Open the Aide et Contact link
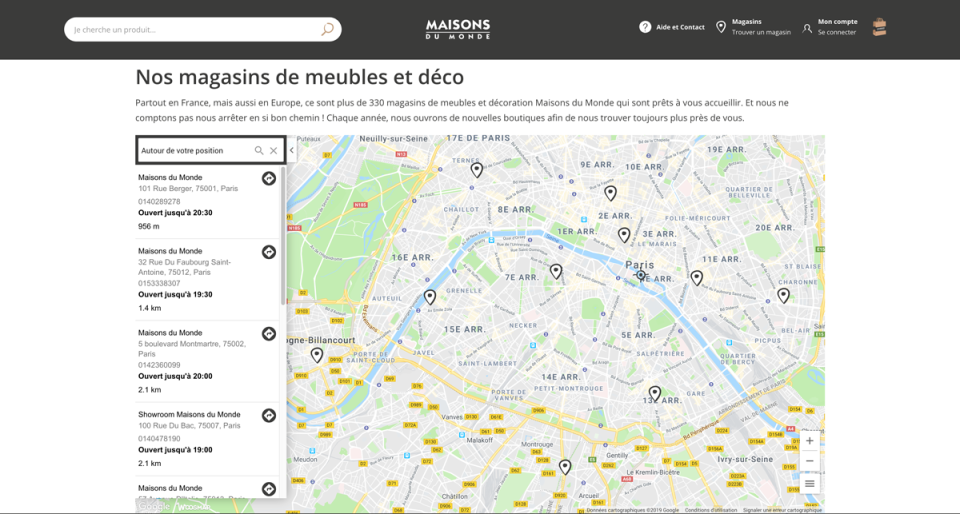 680,27
